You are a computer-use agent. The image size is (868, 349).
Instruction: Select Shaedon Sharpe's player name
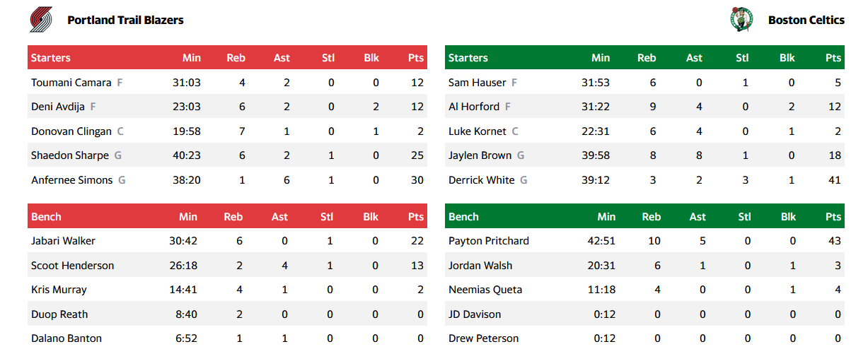(x=70, y=155)
